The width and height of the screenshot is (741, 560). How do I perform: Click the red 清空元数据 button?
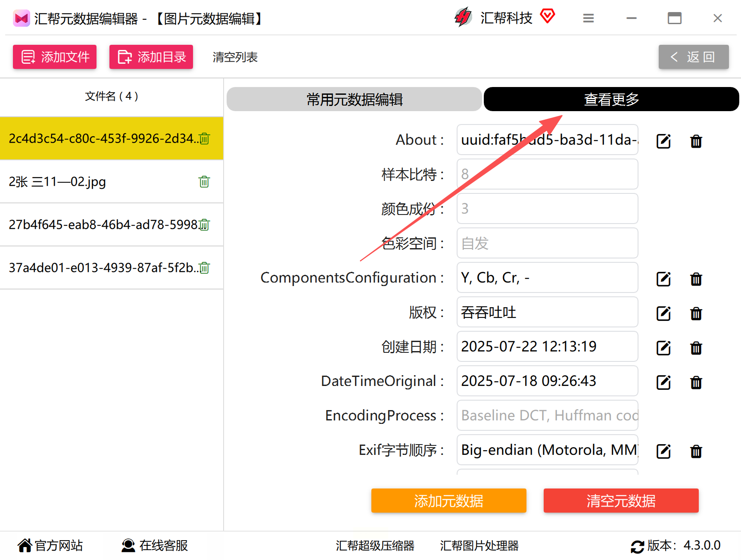click(621, 501)
